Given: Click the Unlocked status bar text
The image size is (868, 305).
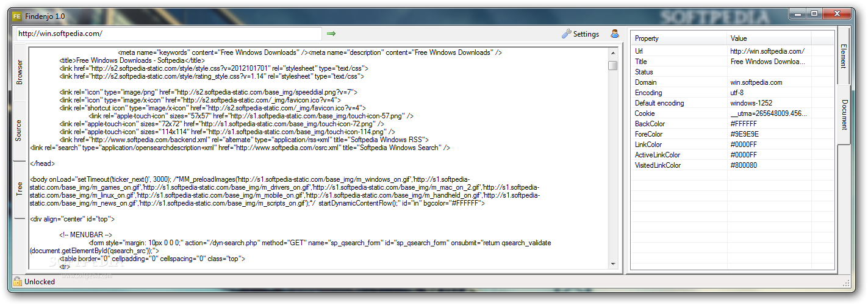Looking at the screenshot, I should coord(40,282).
